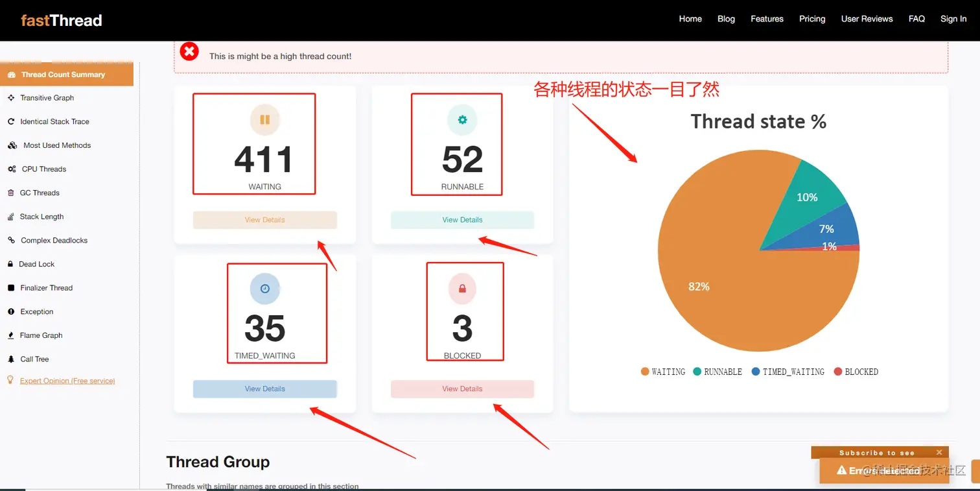This screenshot has height=491, width=980.
Task: Open CPU Threads analysis
Action: point(45,169)
